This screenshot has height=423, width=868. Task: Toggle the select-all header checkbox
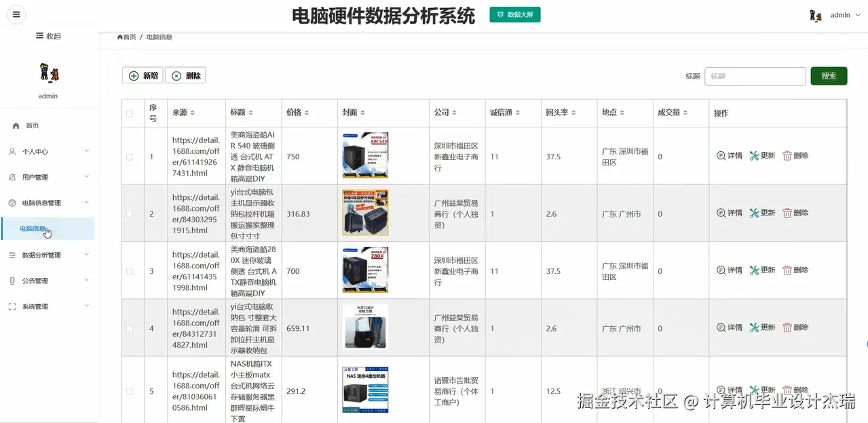pyautogui.click(x=130, y=113)
